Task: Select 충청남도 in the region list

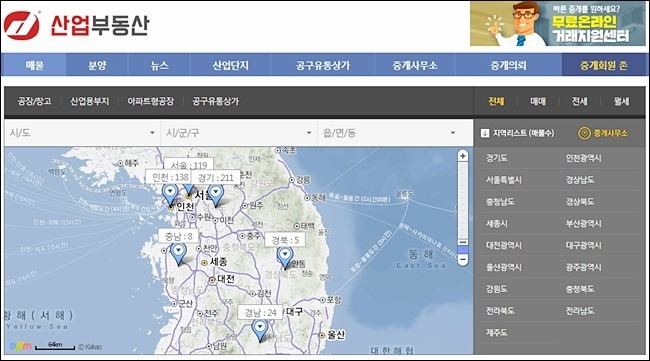Action: tap(500, 202)
